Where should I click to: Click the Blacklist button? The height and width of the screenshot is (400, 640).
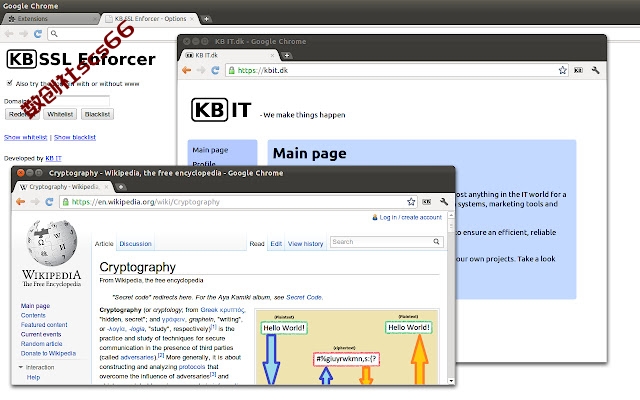97,114
